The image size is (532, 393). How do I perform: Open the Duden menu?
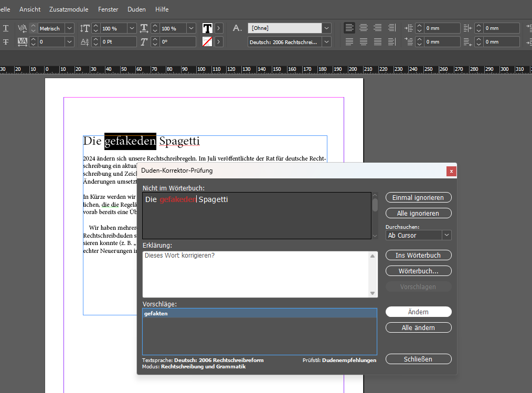click(x=137, y=9)
